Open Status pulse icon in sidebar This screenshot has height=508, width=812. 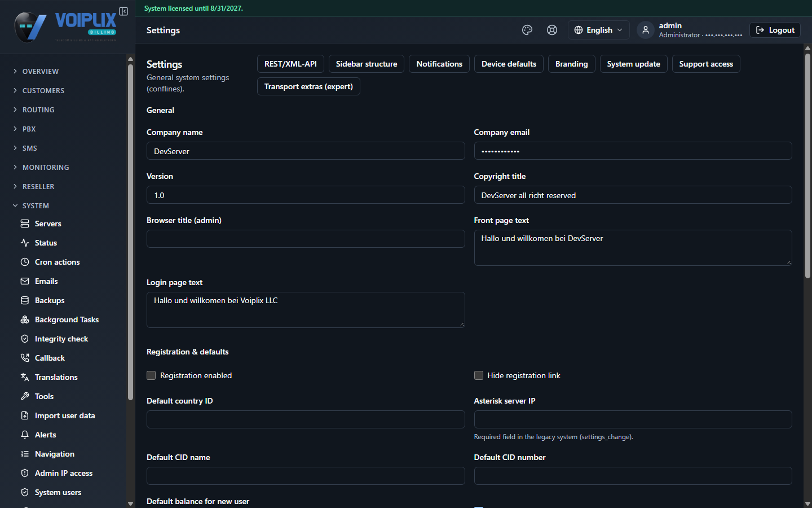point(25,243)
